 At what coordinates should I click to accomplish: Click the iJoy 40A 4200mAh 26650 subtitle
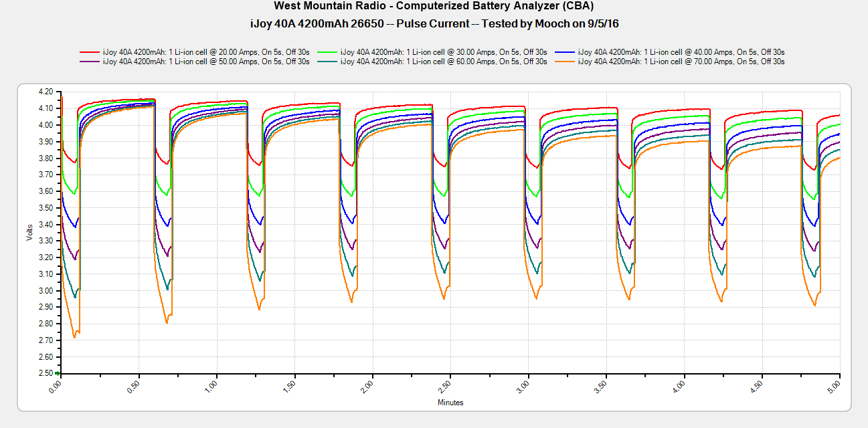(x=434, y=23)
